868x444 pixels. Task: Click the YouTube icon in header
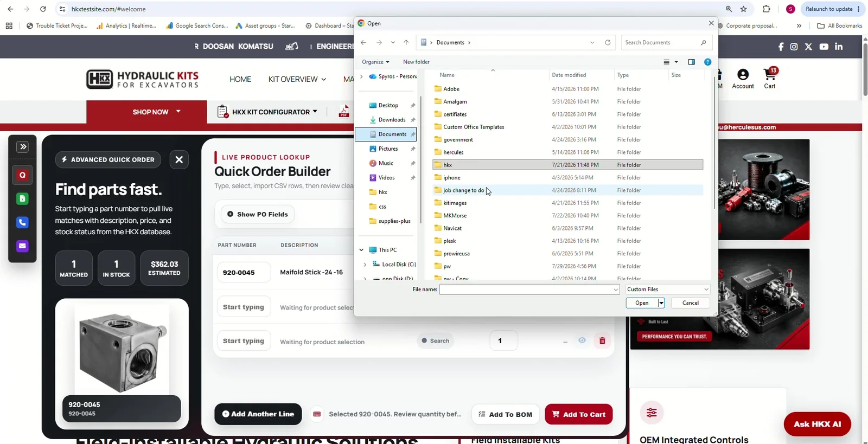pos(824,47)
